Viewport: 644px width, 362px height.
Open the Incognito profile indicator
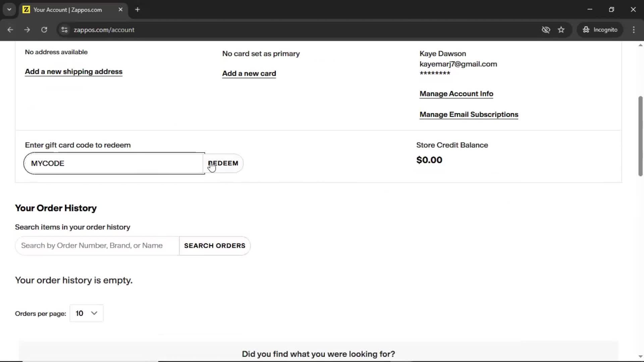[x=600, y=30]
